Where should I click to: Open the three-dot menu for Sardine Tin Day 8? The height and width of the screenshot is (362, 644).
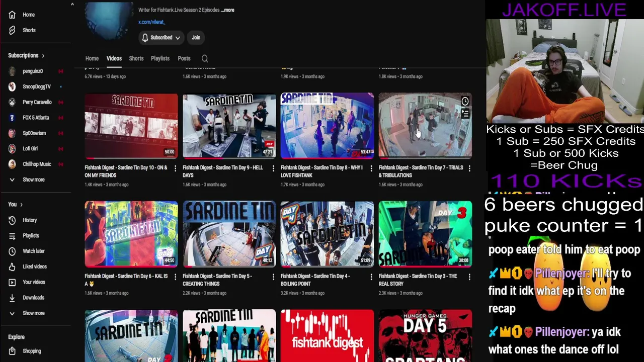tap(371, 168)
